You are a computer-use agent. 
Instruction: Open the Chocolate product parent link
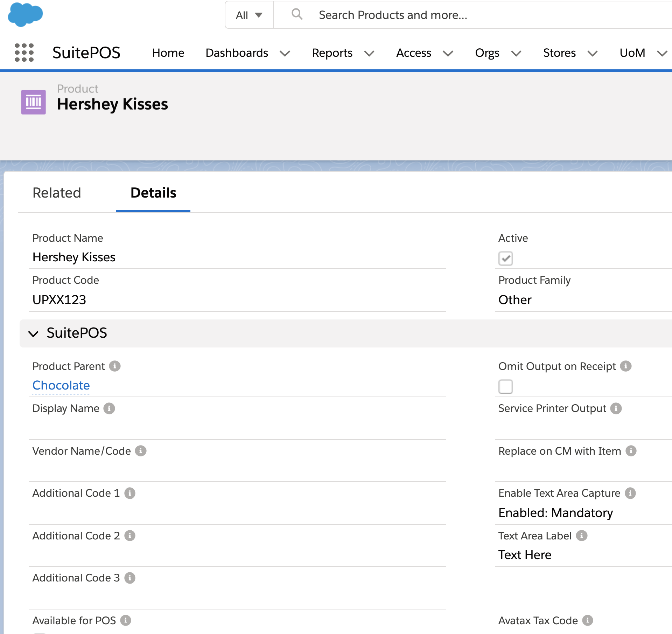pos(61,385)
